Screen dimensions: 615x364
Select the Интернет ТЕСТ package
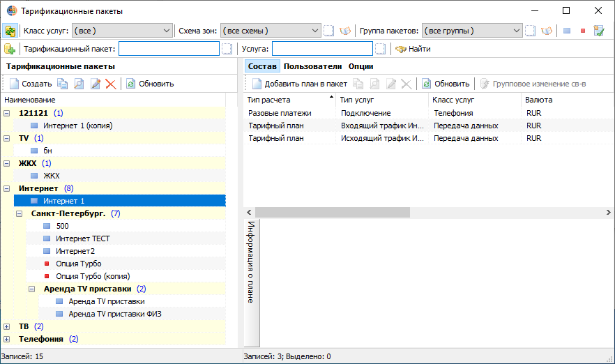(x=126, y=238)
